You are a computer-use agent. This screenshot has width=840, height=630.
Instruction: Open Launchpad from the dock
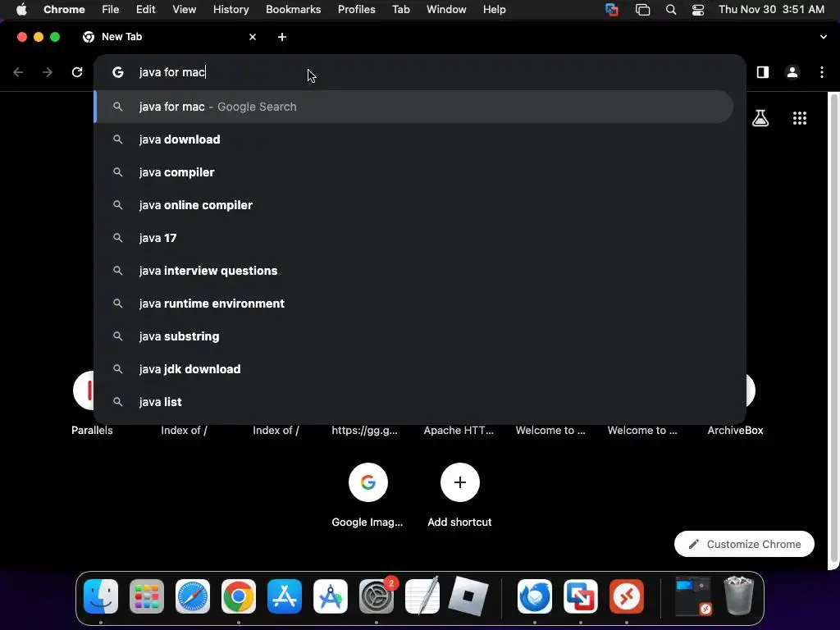pyautogui.click(x=147, y=596)
